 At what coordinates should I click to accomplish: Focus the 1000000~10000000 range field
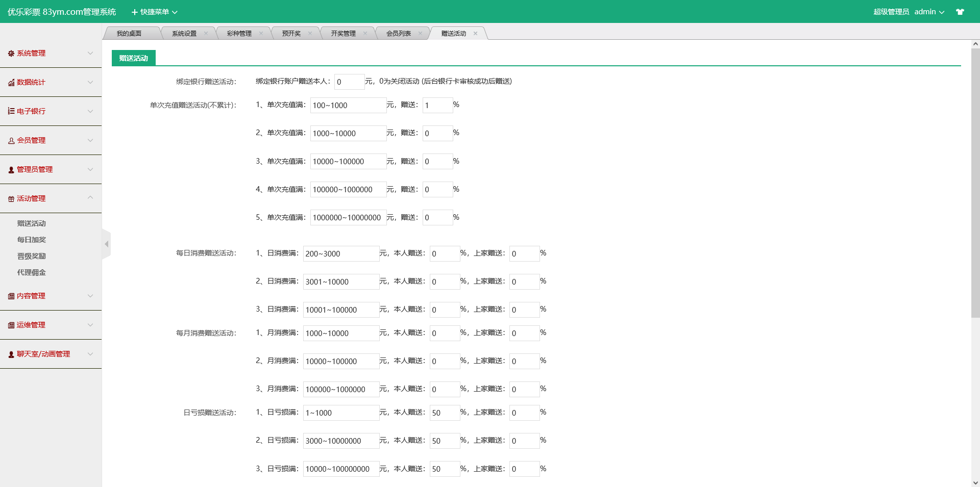coord(349,217)
